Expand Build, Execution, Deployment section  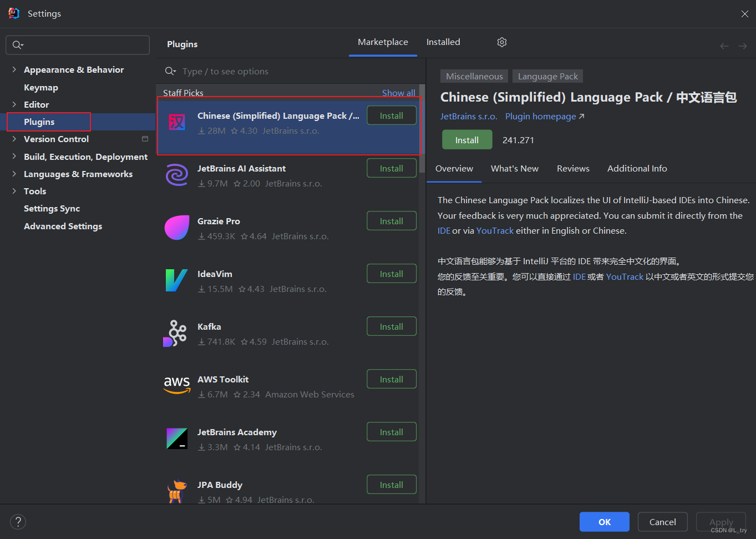(x=14, y=157)
